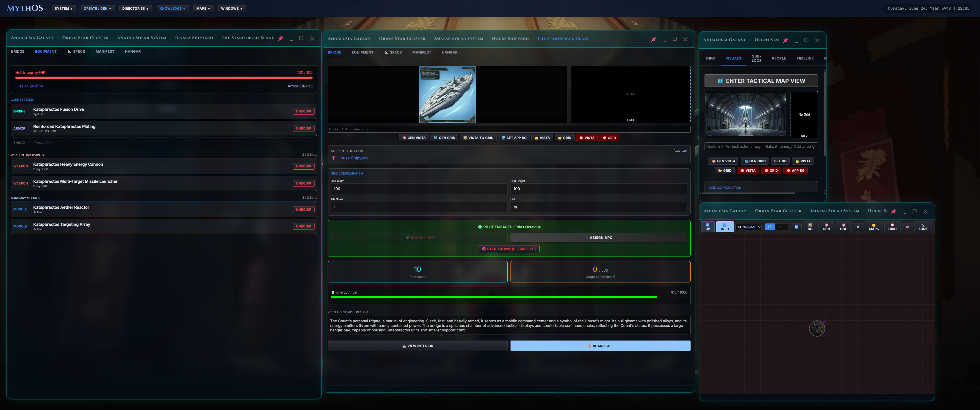Image resolution: width=980 pixels, height=410 pixels.
Task: Click the Hull Integrity HP bar
Action: pos(164,78)
